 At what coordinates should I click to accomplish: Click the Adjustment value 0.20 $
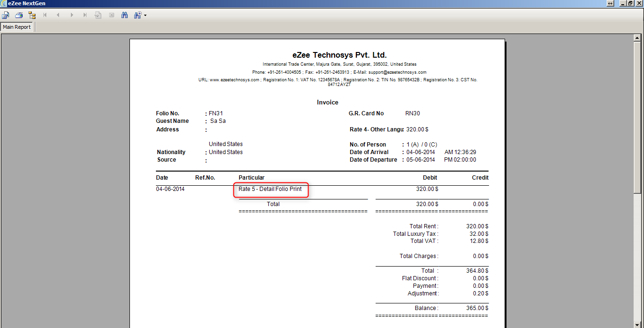coord(480,293)
